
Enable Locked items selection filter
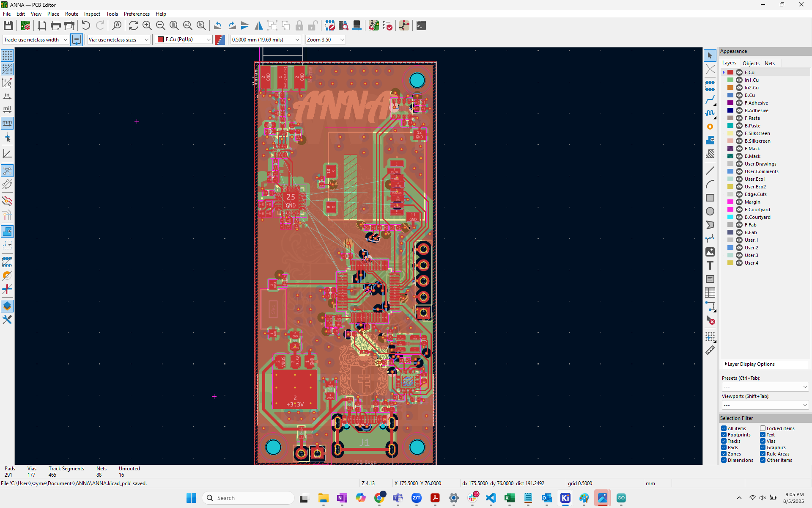click(763, 428)
